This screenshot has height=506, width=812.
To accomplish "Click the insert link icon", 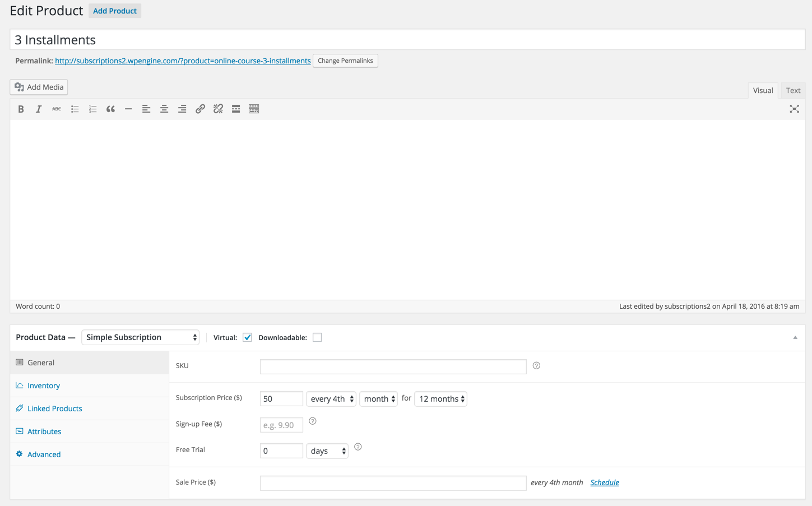I will click(x=200, y=109).
